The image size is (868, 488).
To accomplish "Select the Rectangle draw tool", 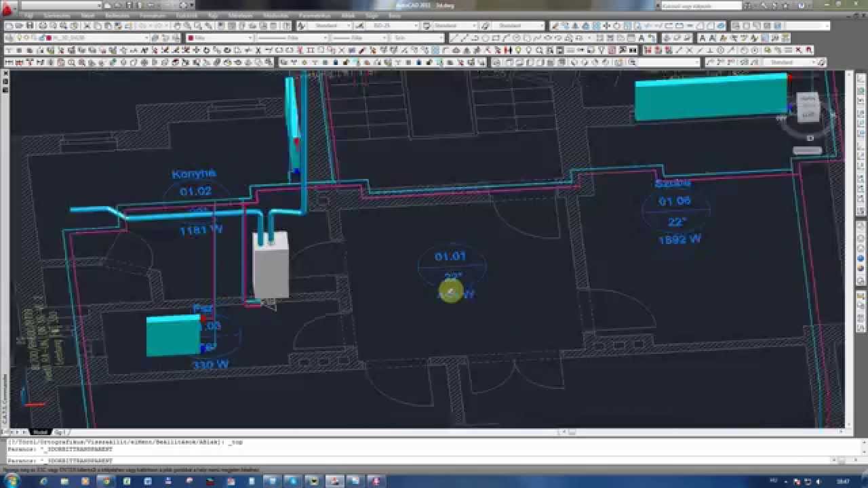I will 496,38.
